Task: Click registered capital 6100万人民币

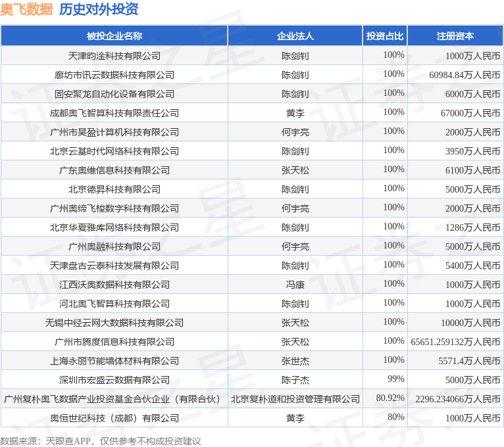Action: point(473,170)
